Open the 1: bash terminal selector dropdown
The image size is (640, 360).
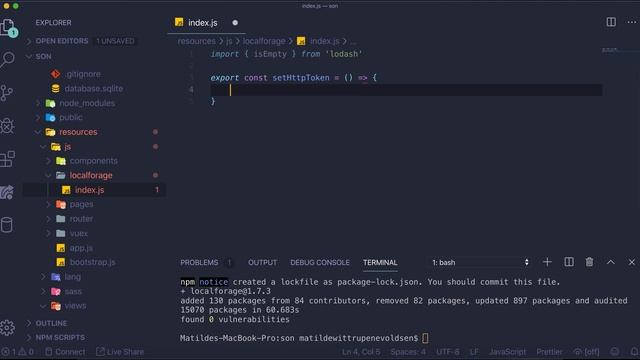pyautogui.click(x=480, y=262)
